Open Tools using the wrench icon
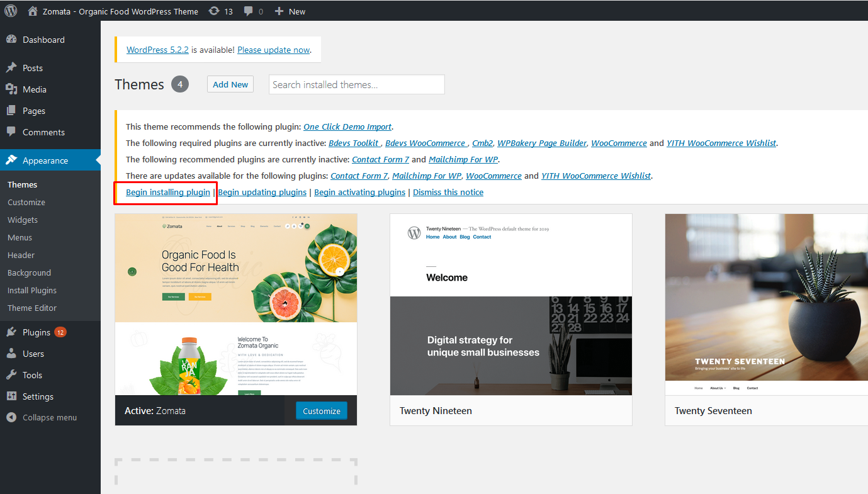868x494 pixels. 11,375
